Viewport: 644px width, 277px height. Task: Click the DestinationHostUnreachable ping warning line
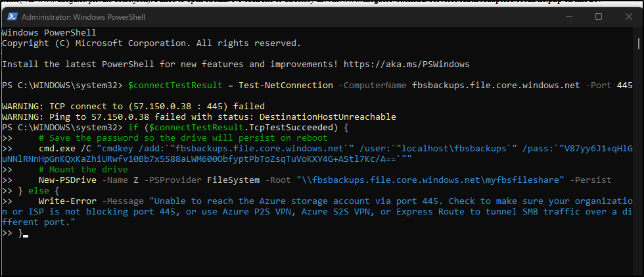pyautogui.click(x=198, y=116)
